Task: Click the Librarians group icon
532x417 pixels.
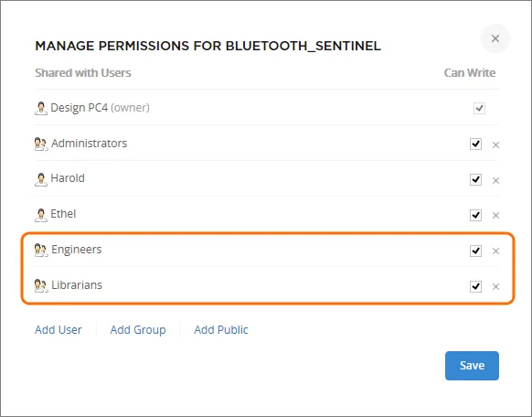Action: (41, 286)
